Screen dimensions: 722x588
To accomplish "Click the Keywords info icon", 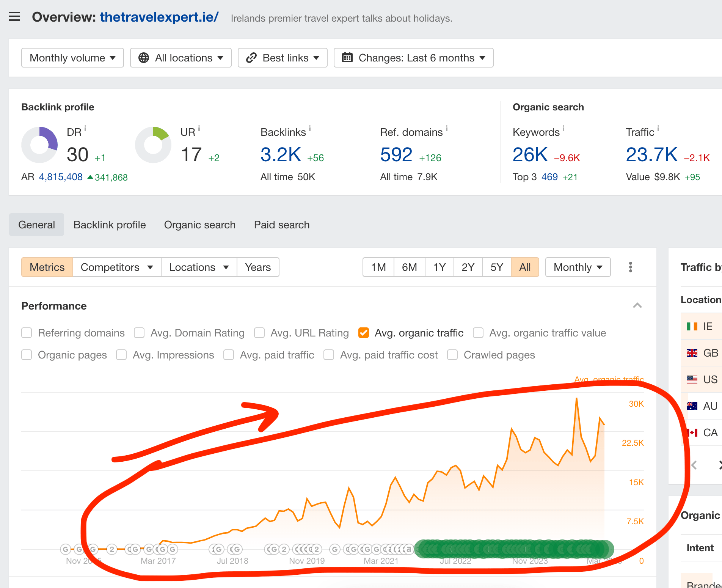I will pyautogui.click(x=563, y=129).
